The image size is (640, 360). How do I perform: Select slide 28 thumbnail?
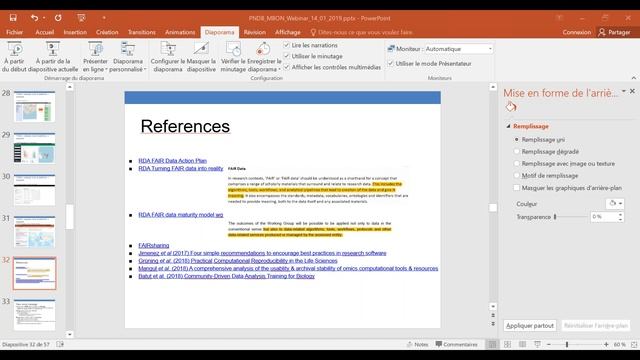[x=34, y=107]
